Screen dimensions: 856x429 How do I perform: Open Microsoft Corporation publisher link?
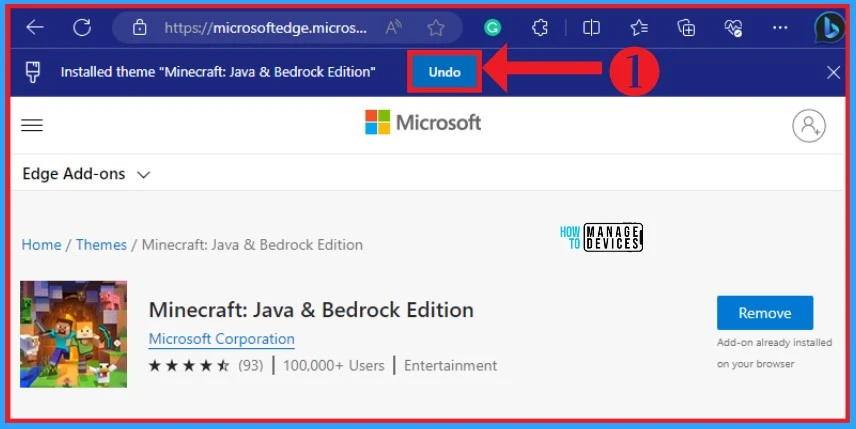[x=222, y=339]
